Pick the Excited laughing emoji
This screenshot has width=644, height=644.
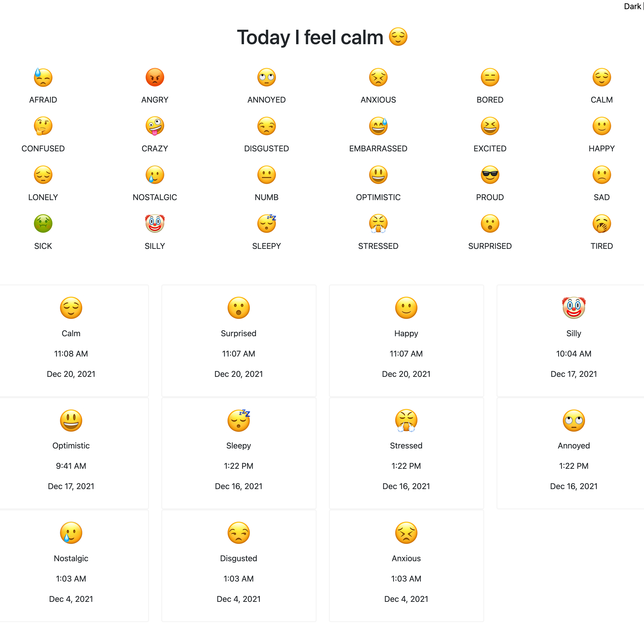click(x=490, y=126)
